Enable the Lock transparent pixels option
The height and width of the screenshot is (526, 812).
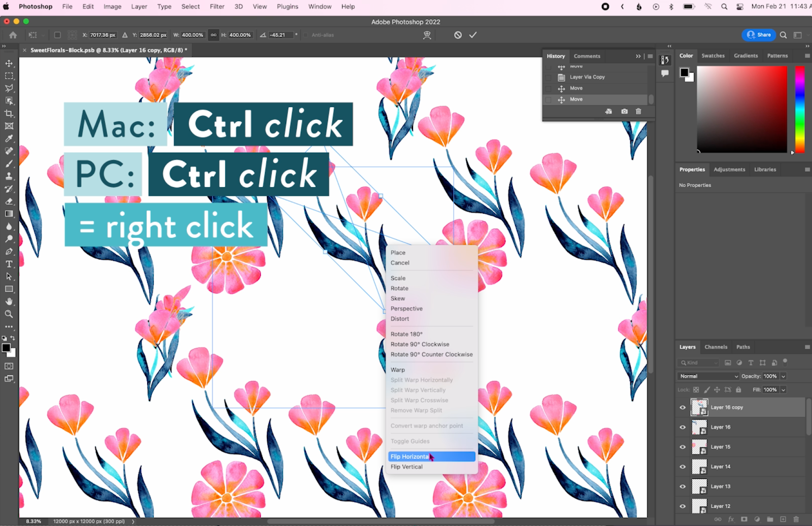pos(696,390)
